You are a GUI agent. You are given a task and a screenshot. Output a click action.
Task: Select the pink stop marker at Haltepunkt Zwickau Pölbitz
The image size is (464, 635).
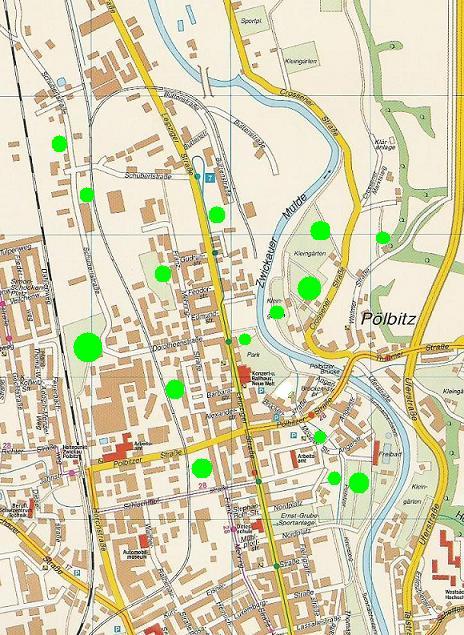click(x=72, y=473)
